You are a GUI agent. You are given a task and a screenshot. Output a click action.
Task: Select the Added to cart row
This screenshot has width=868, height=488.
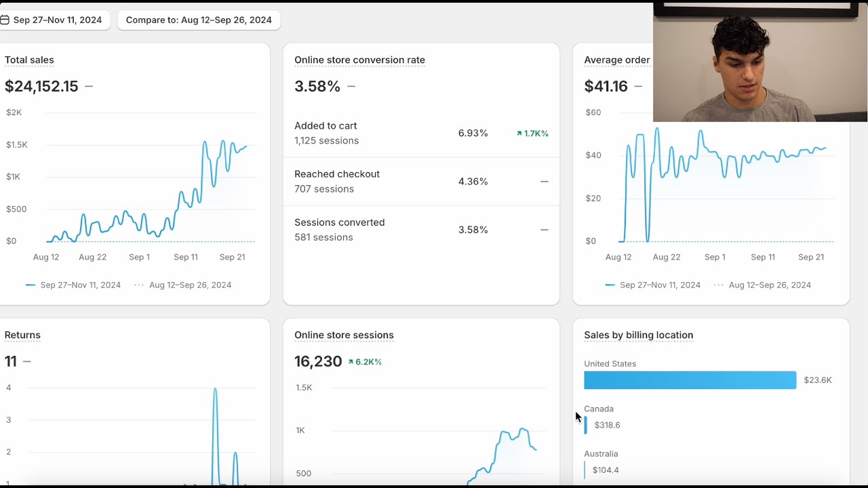(420, 134)
